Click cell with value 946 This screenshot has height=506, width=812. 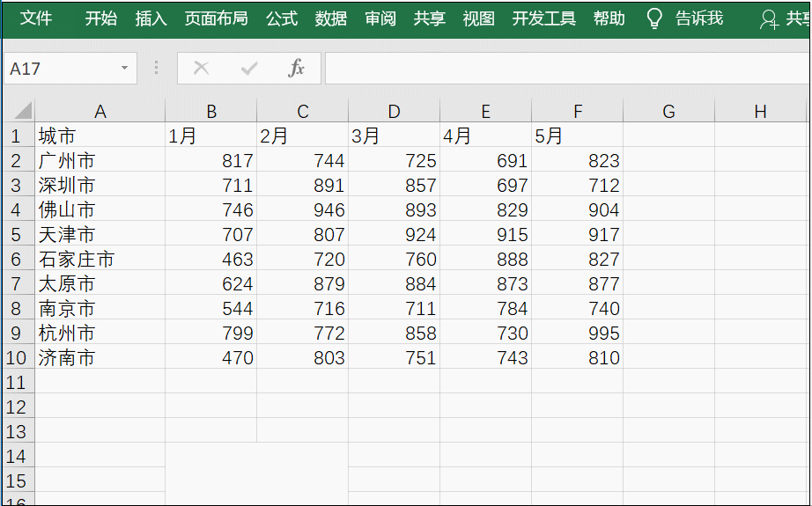[302, 209]
